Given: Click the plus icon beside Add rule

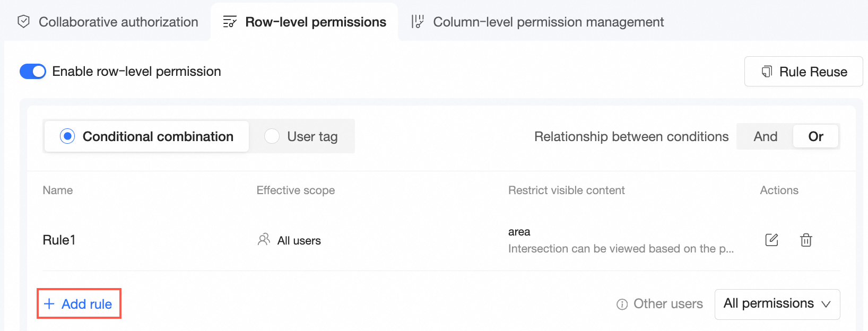Looking at the screenshot, I should (x=49, y=304).
